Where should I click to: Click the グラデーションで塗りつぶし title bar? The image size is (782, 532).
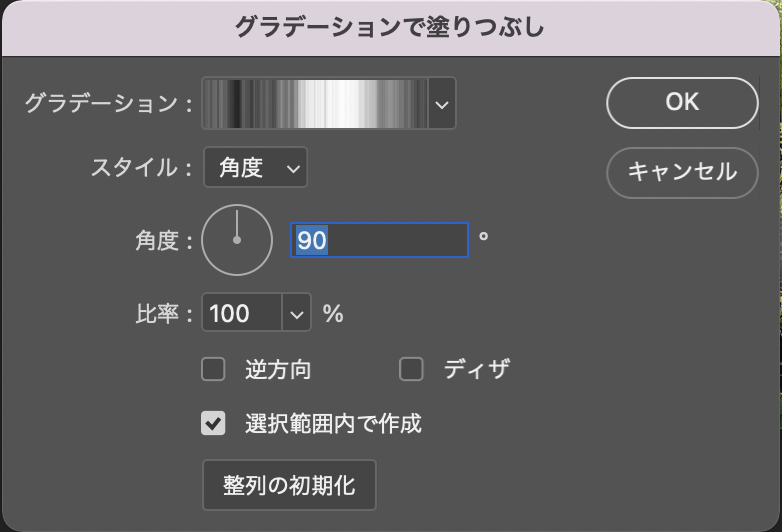(x=390, y=27)
